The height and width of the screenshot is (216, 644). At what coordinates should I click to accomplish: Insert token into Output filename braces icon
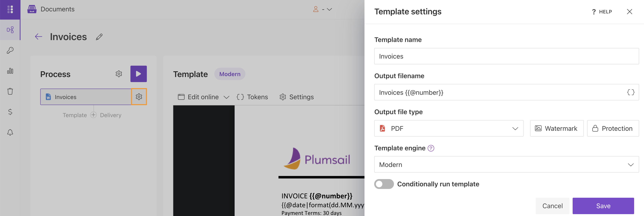[631, 92]
